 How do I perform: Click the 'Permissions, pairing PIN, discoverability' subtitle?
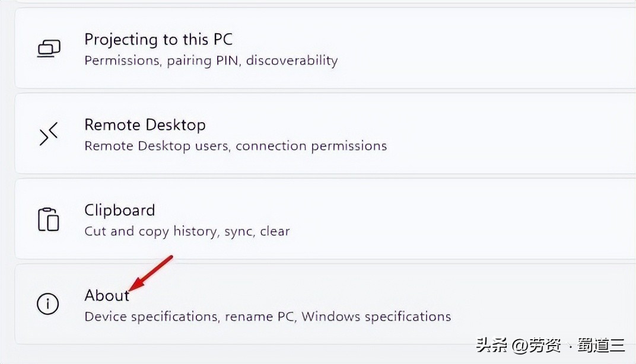(x=212, y=60)
